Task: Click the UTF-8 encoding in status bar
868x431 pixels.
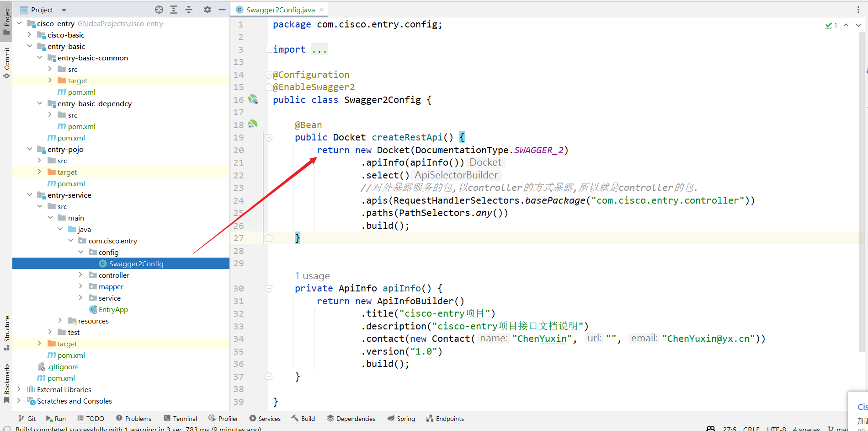Action: click(x=776, y=429)
